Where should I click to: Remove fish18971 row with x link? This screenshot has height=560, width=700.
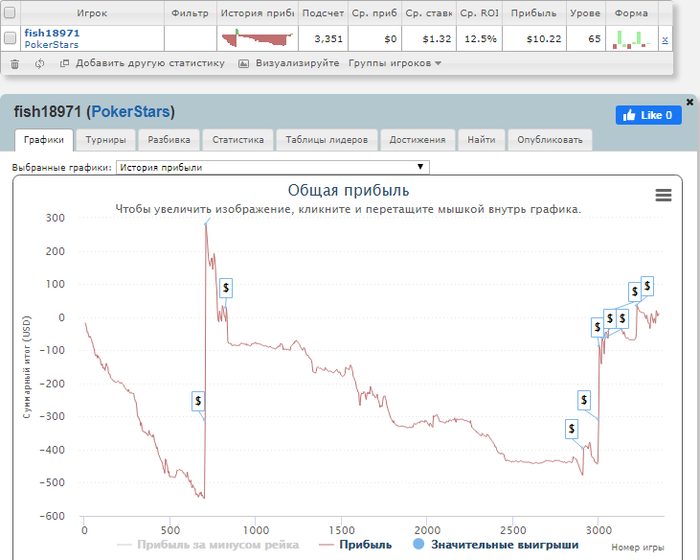tap(665, 40)
